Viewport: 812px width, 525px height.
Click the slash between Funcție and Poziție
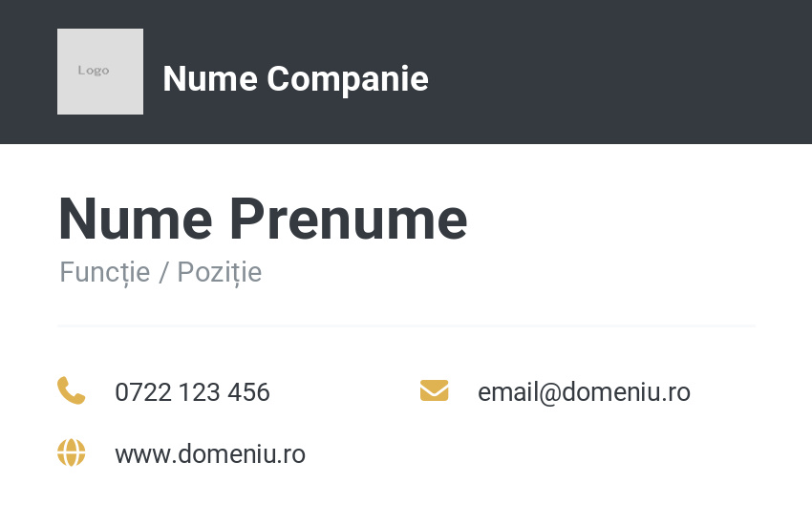[x=163, y=273]
